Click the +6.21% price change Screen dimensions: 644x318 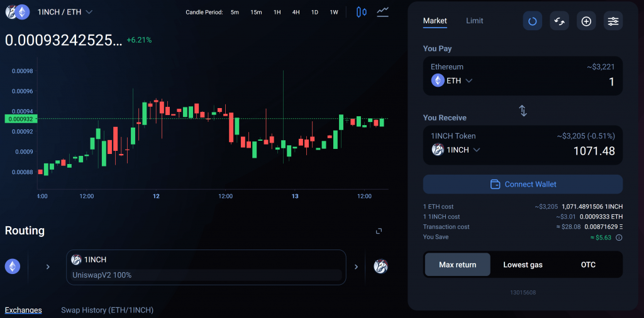coord(139,40)
